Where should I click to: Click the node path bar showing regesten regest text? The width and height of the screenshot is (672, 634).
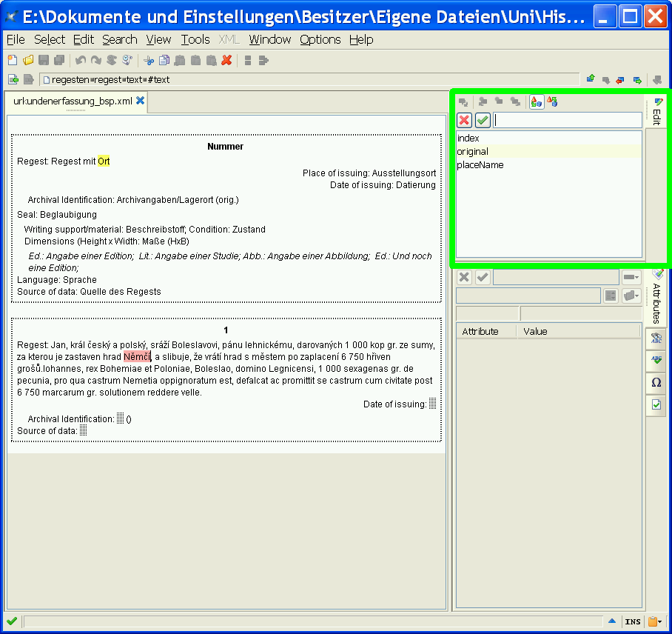click(x=309, y=79)
